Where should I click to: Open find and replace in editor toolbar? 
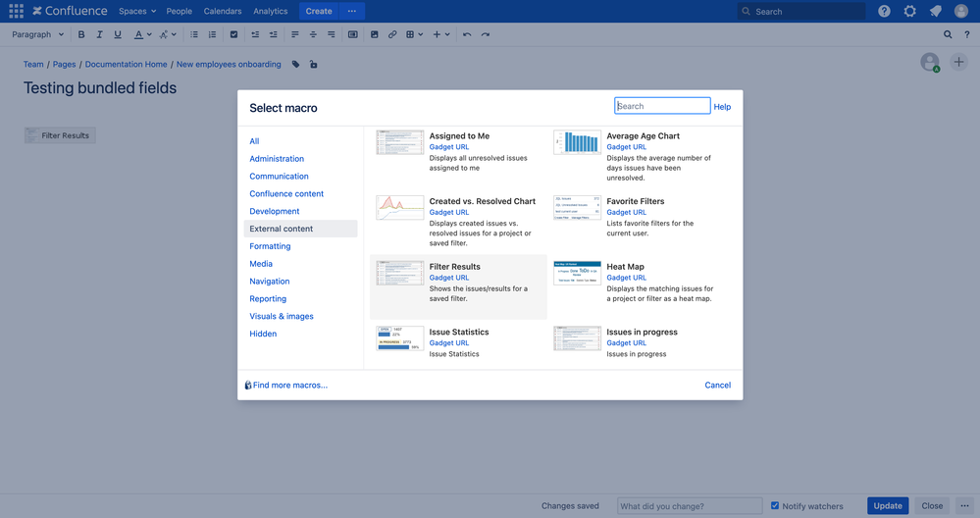coord(949,34)
